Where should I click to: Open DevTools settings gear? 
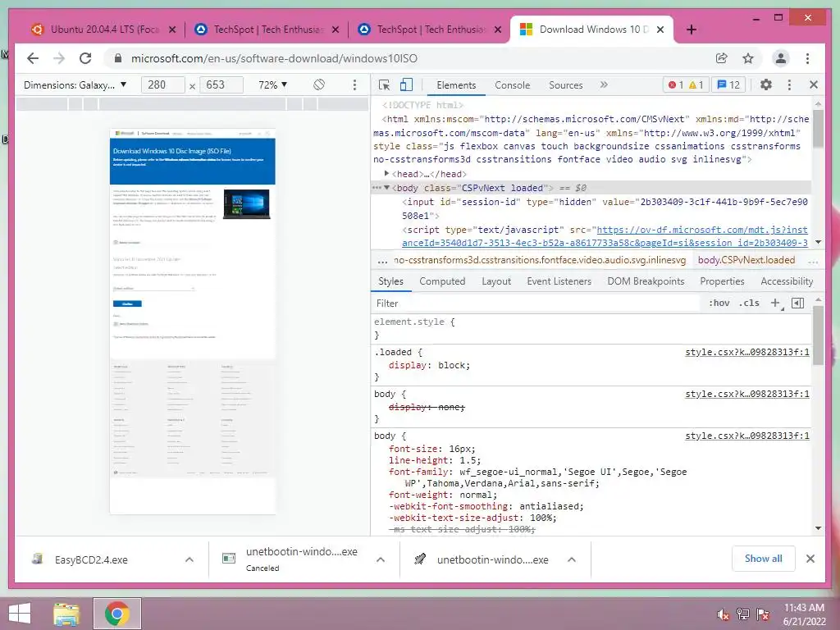coord(766,84)
